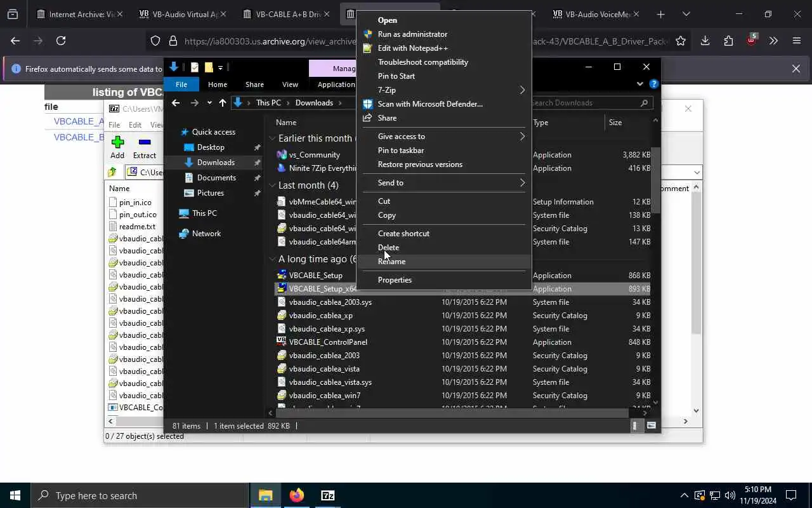The image size is (812, 508).
Task: Switch to large icons view in Explorer
Action: coord(651,426)
